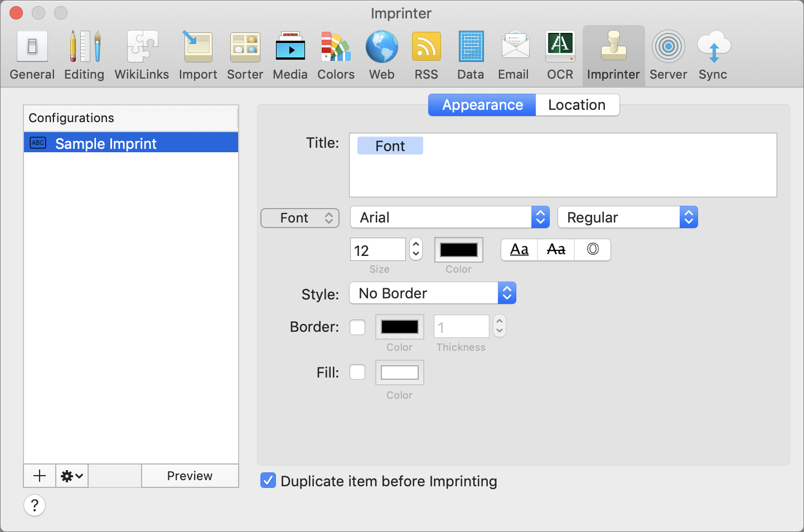Open the Import preferences pane
The height and width of the screenshot is (532, 804).
coord(198,56)
